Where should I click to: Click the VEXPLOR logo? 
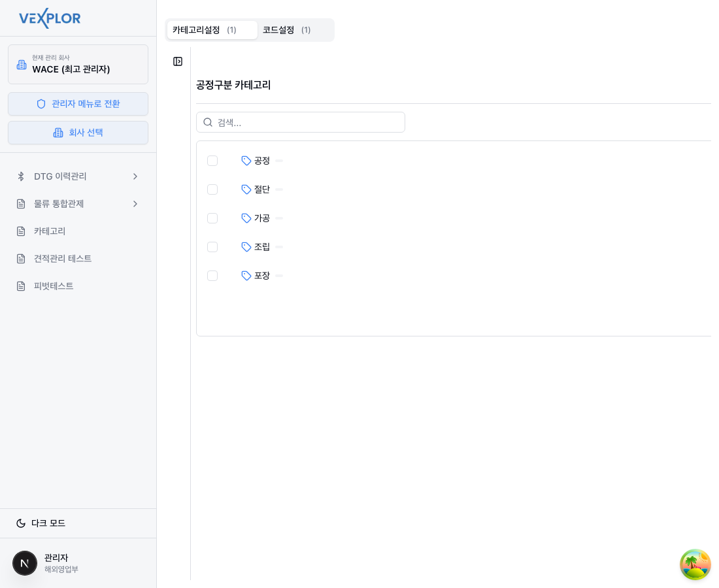(50, 19)
